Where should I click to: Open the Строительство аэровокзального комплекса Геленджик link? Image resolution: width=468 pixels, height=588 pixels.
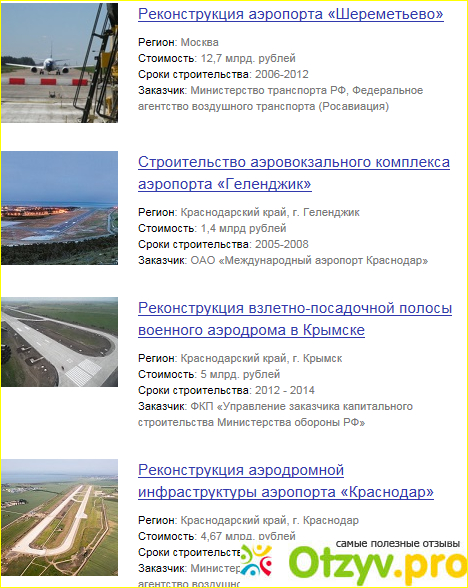294,173
